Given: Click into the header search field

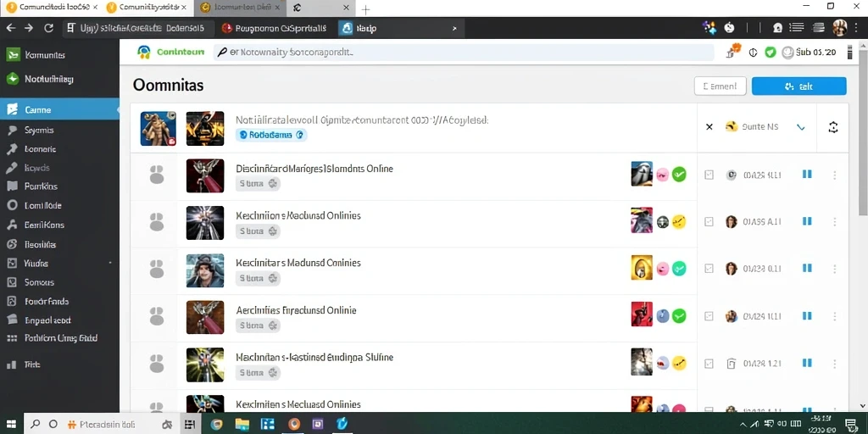Looking at the screenshot, I should [x=464, y=53].
